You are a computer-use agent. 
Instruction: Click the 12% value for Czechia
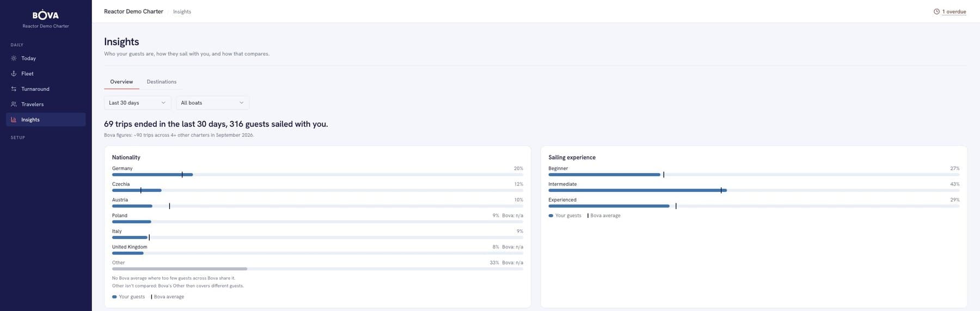pyautogui.click(x=518, y=184)
